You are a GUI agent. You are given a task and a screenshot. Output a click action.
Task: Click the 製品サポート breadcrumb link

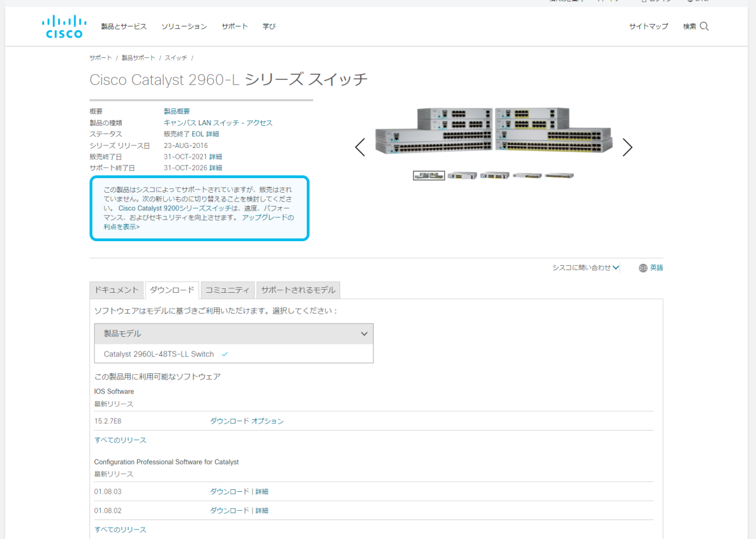click(138, 58)
